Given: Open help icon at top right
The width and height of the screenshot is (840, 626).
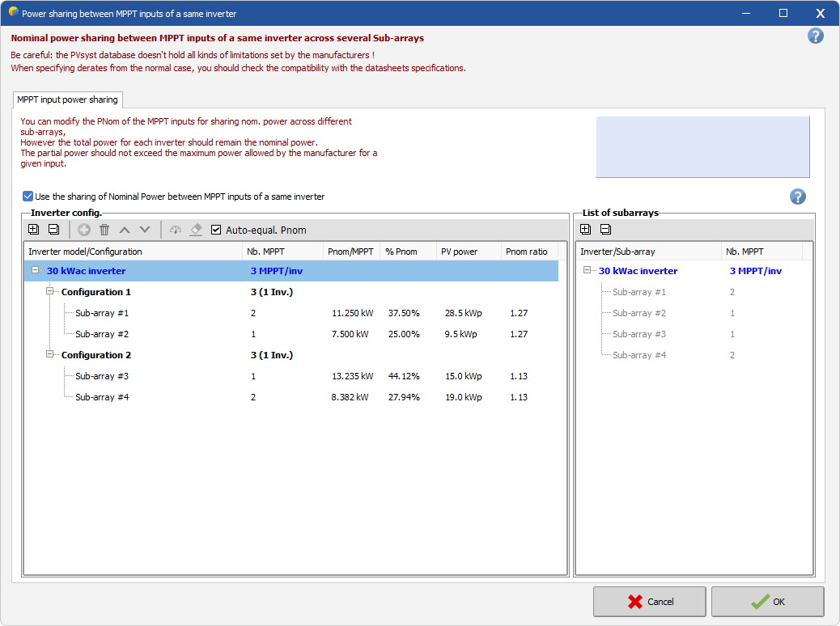Looking at the screenshot, I should click(816, 36).
